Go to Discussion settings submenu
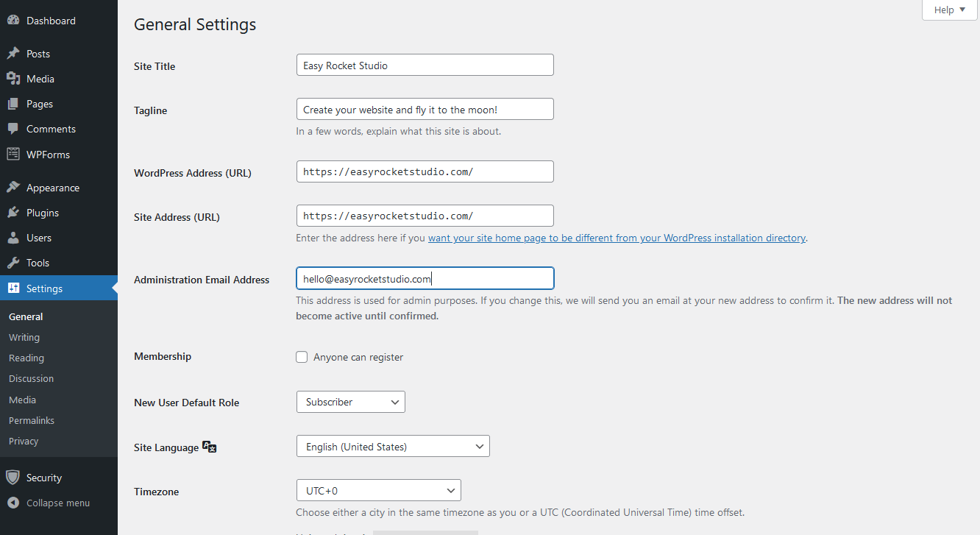 (x=31, y=378)
